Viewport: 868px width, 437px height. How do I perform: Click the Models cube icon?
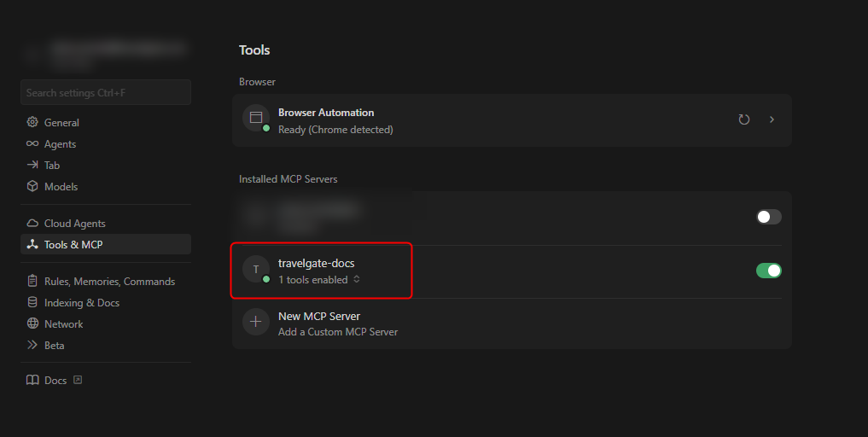pyautogui.click(x=32, y=187)
